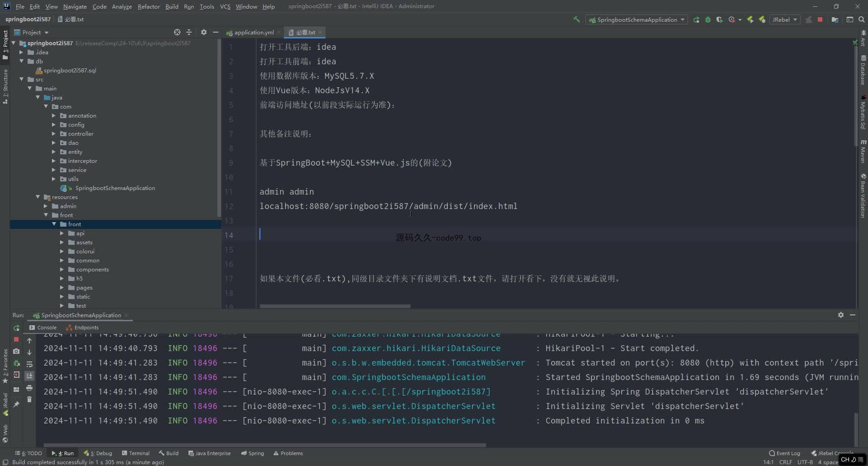Toggle tool window bars at status bar corner
This screenshot has height=466, width=868.
pyautogui.click(x=5, y=462)
